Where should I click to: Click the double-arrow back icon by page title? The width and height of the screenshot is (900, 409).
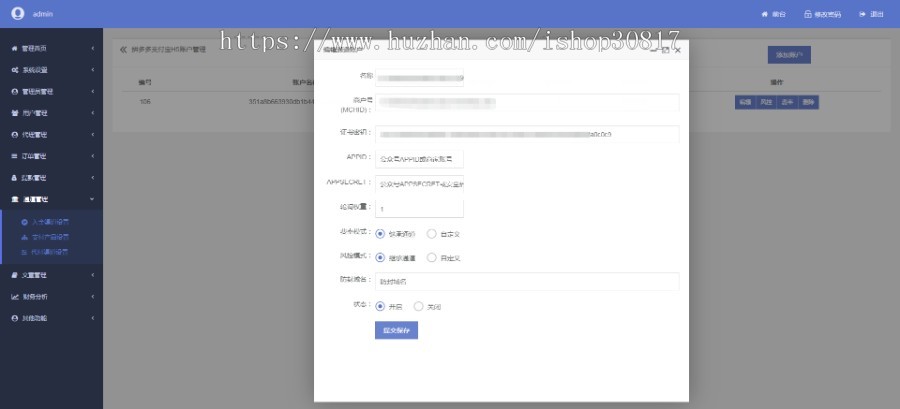tap(123, 49)
